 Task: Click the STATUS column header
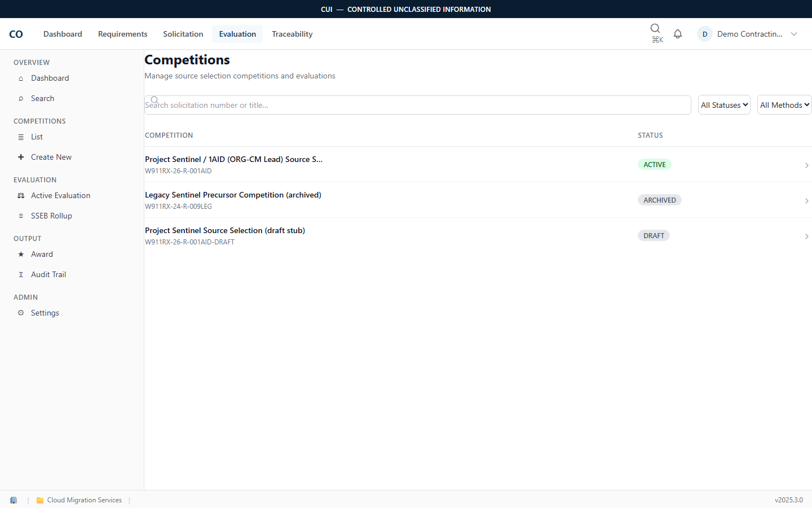650,135
